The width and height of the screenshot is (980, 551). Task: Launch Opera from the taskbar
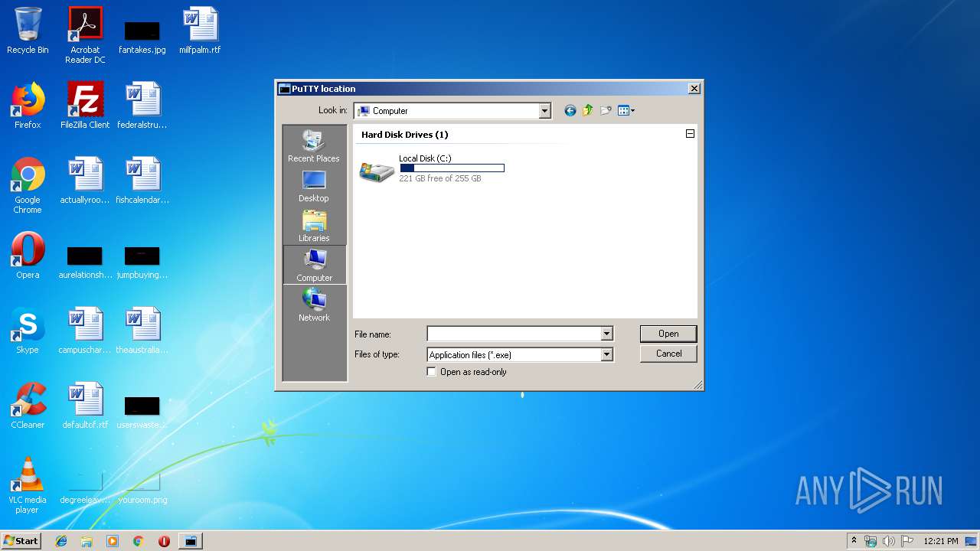pos(164,541)
